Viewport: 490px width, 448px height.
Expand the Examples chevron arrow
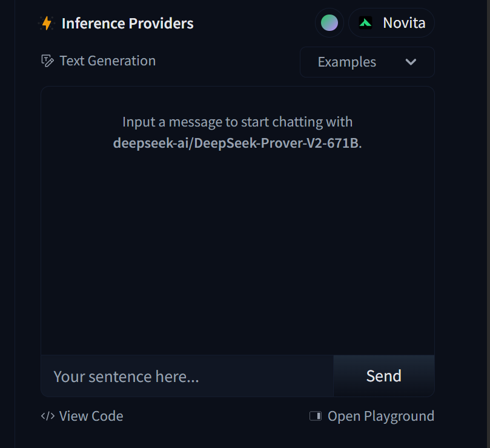coord(411,62)
